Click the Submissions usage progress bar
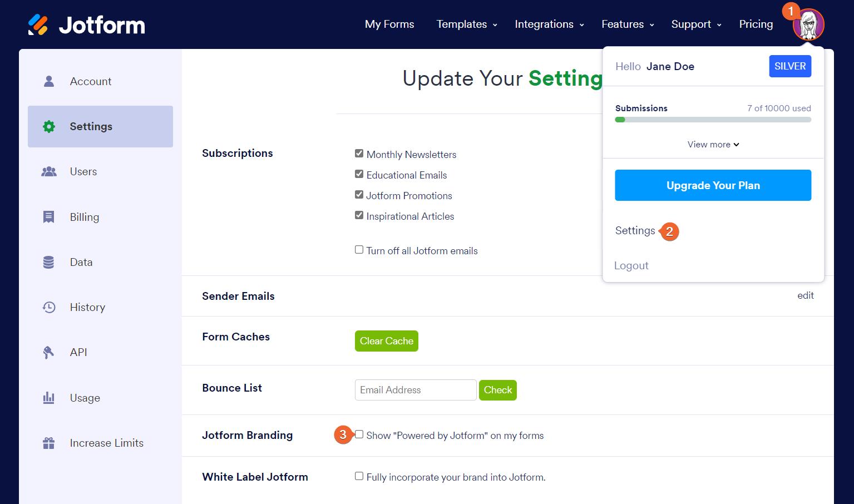854x504 pixels. point(713,120)
